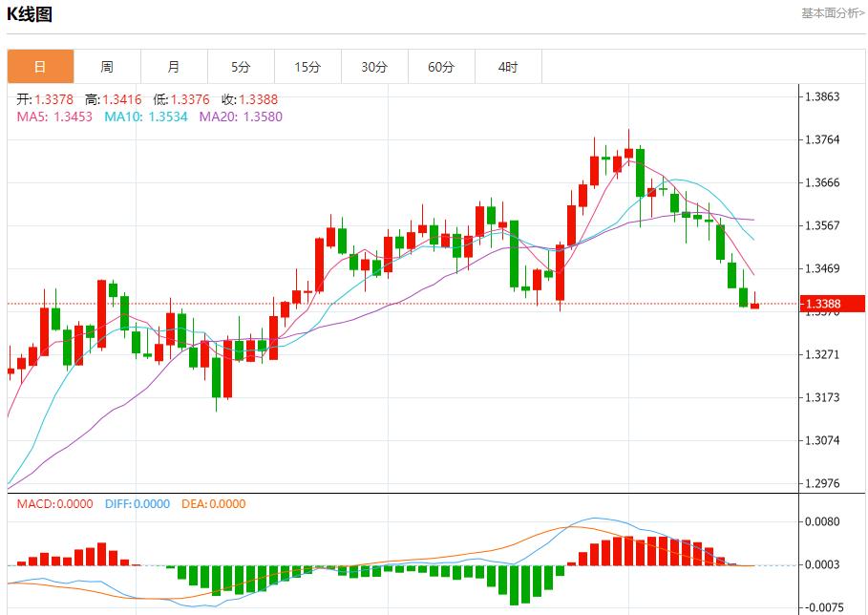Click the 1.3863 price axis label
Viewport: 868px width, 615px height.
[x=822, y=96]
